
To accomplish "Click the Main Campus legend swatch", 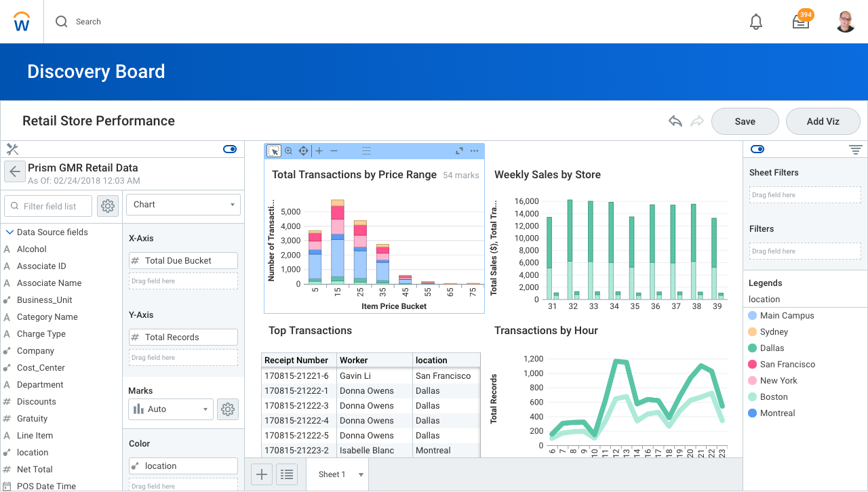I will pyautogui.click(x=752, y=316).
